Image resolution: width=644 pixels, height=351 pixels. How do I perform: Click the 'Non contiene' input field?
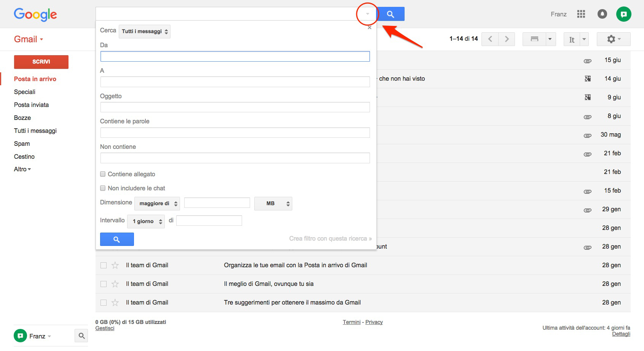235,158
